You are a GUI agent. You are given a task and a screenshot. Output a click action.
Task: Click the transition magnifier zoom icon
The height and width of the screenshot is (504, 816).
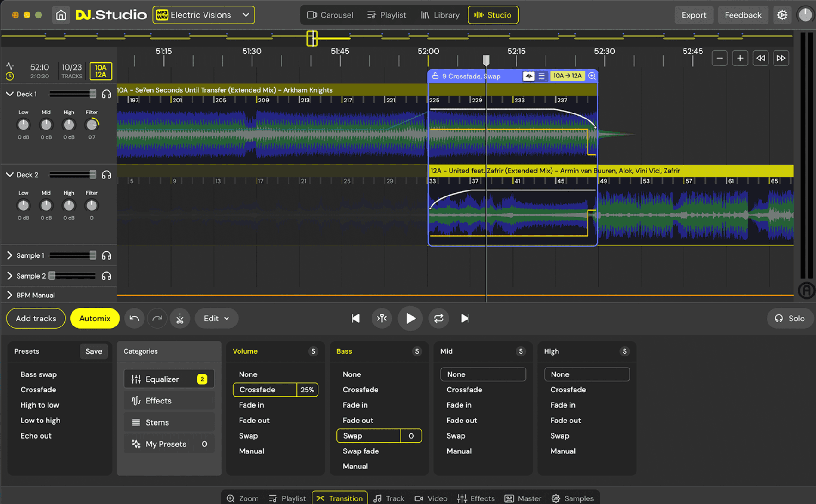pyautogui.click(x=592, y=76)
